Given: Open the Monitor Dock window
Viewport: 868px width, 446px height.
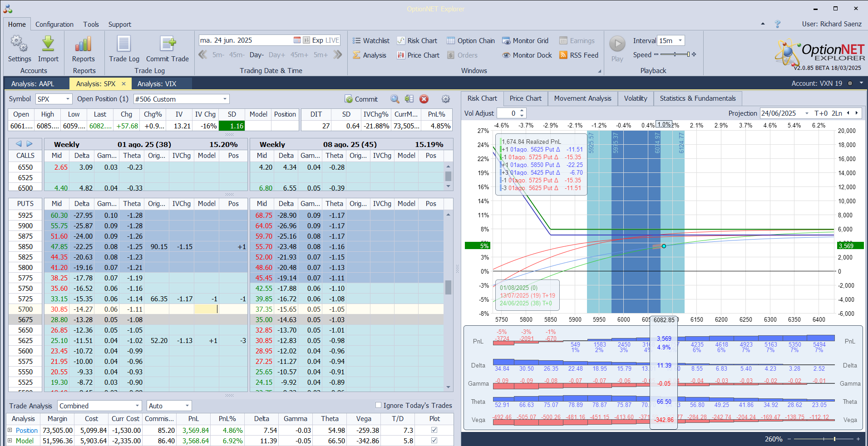Looking at the screenshot, I should click(527, 55).
